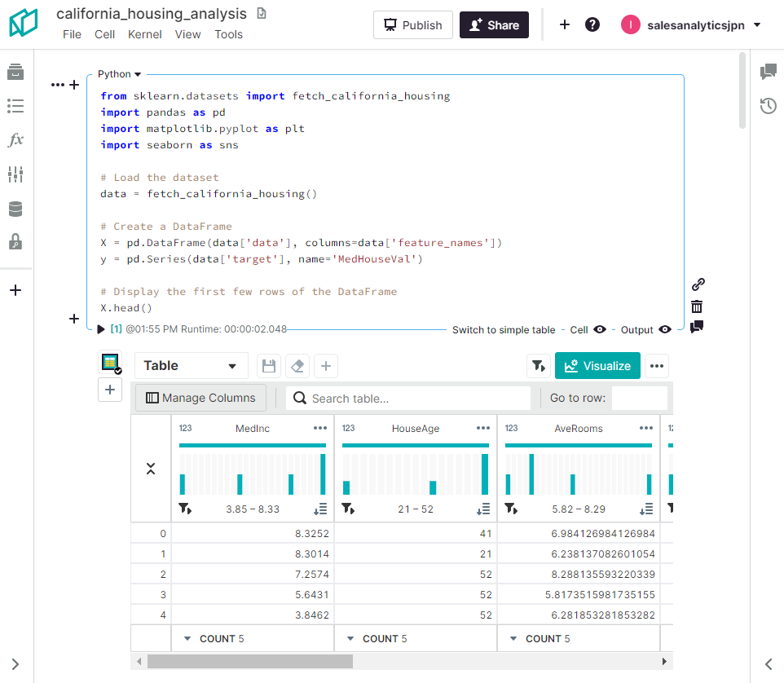Screen dimensions: 784x683
Task: Copy cell link with the chain icon
Action: (697, 284)
